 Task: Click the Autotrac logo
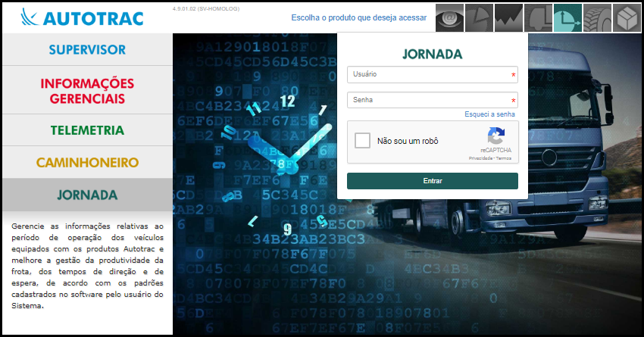click(x=82, y=17)
